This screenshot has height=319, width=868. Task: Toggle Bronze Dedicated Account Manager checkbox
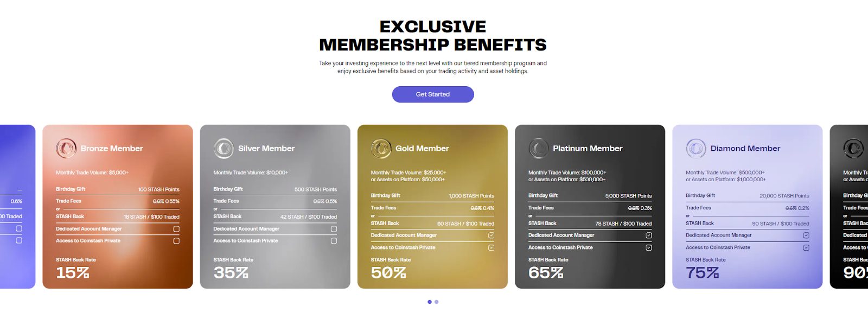click(176, 229)
